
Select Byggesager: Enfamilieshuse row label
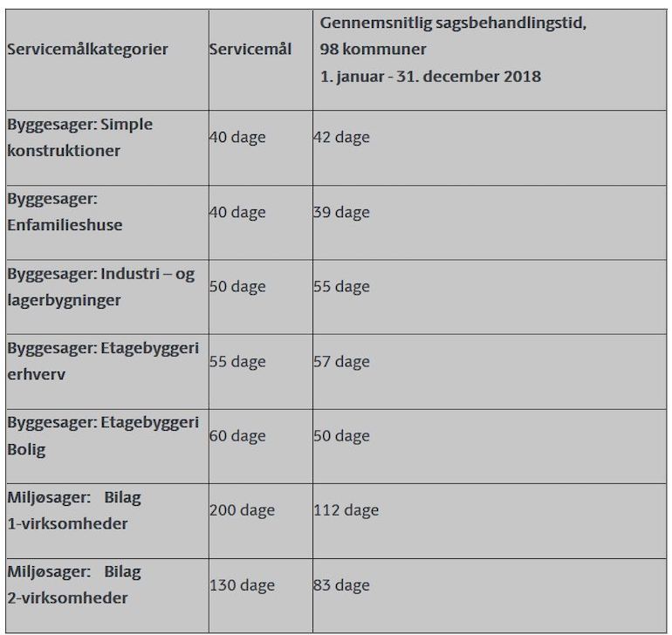point(65,212)
